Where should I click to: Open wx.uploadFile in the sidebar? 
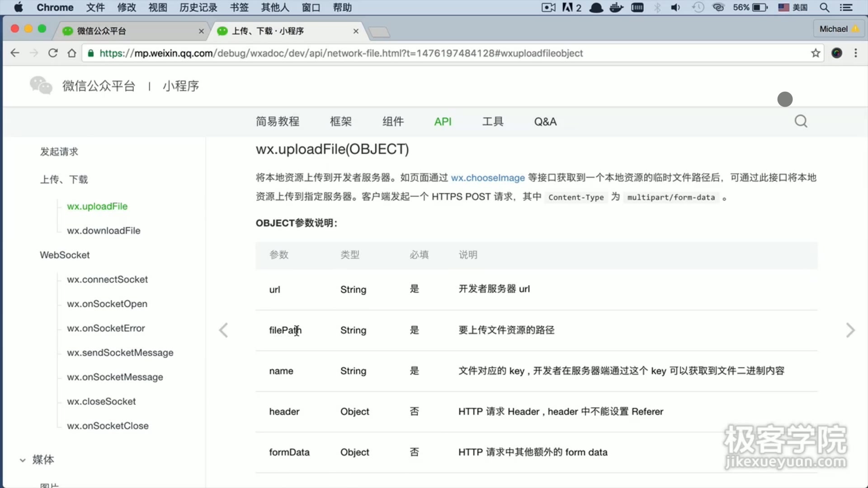(97, 206)
